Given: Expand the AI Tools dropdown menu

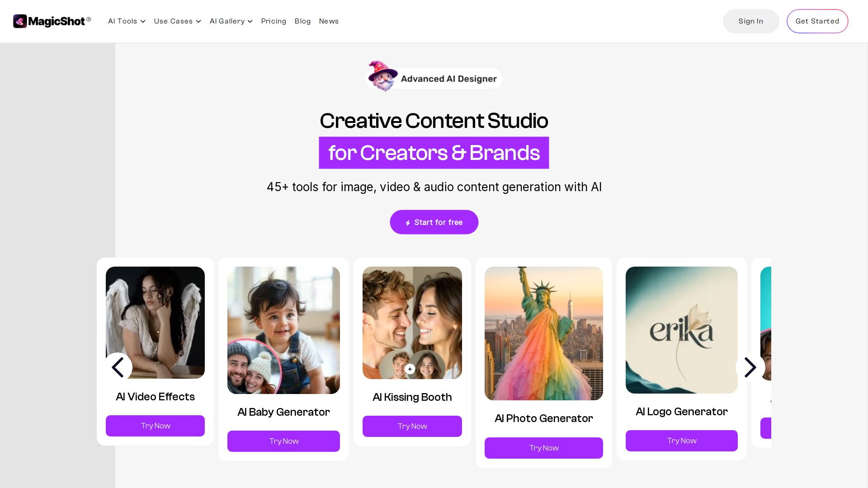Looking at the screenshot, I should (x=127, y=21).
